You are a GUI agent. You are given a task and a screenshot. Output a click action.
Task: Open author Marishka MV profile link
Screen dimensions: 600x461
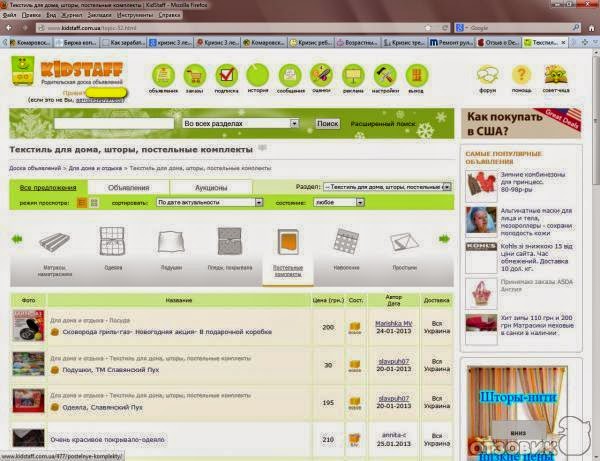pos(393,323)
